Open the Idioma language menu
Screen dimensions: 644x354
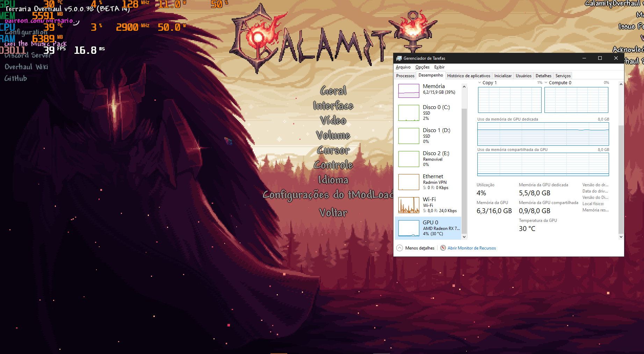pos(333,180)
